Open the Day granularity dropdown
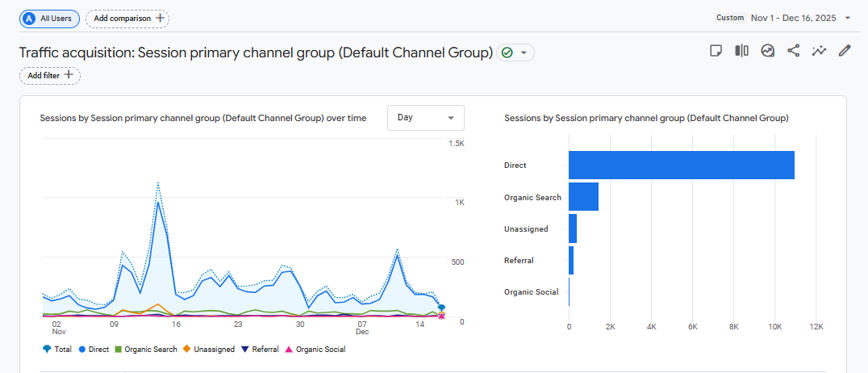 pos(426,118)
